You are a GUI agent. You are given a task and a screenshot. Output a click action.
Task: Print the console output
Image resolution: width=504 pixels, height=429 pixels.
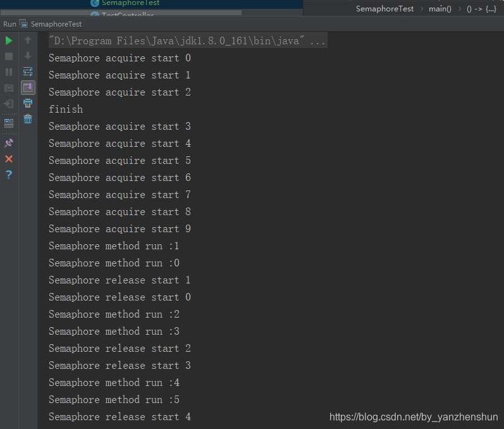(x=28, y=103)
